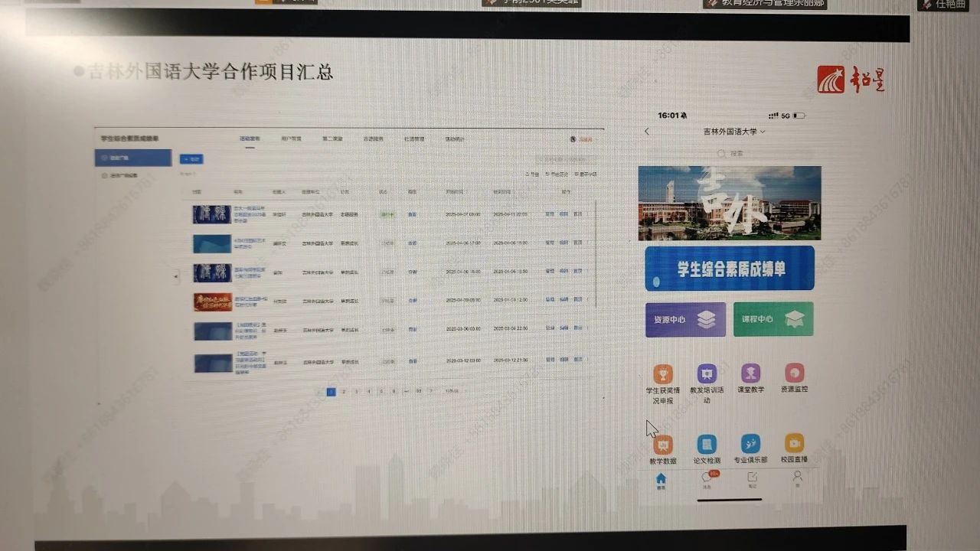Click the 显示字段 option above the table
The height and width of the screenshot is (551, 980).
click(x=586, y=174)
